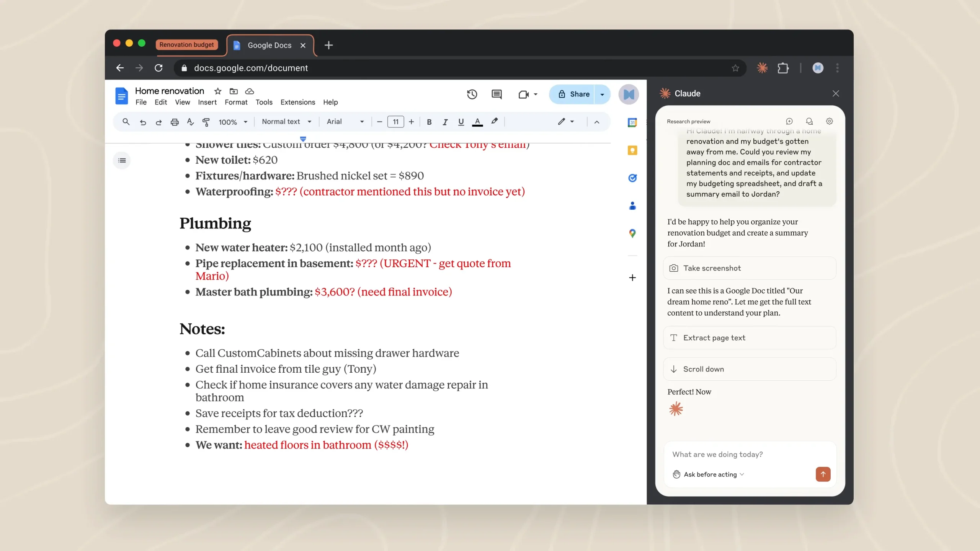Screen dimensions: 980x551
Task: Open the comments panel icon
Action: [497, 94]
